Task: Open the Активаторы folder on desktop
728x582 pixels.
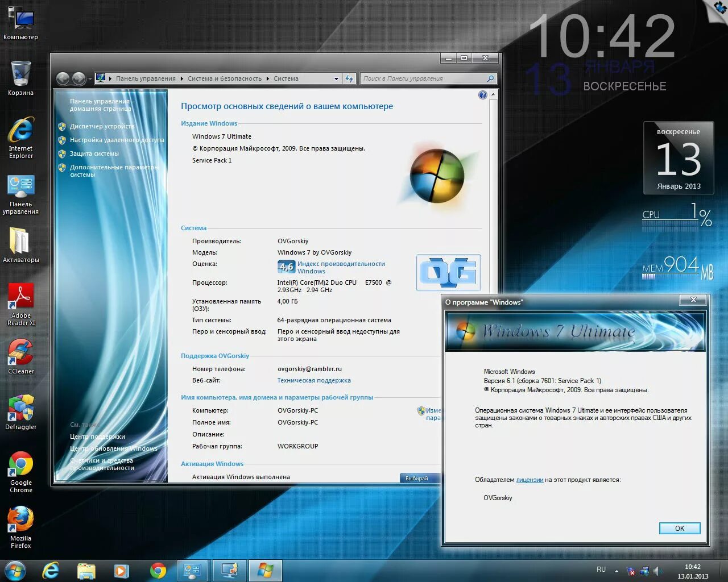Action: pos(20,246)
